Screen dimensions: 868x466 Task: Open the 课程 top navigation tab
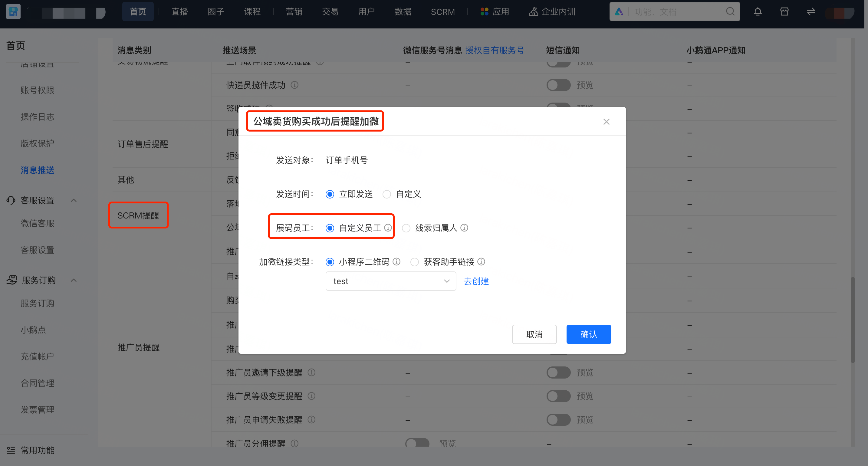click(252, 12)
